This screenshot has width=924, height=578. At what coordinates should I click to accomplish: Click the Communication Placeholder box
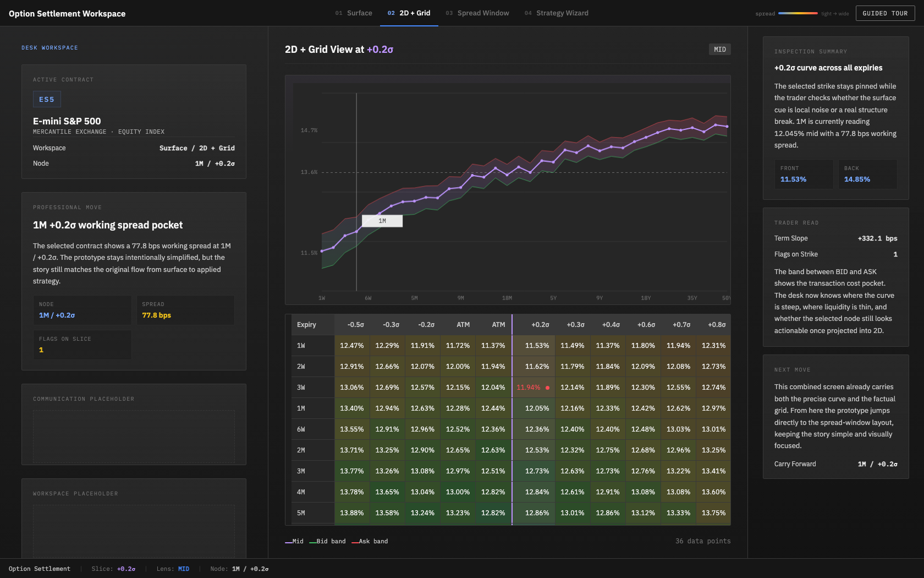pyautogui.click(x=134, y=437)
